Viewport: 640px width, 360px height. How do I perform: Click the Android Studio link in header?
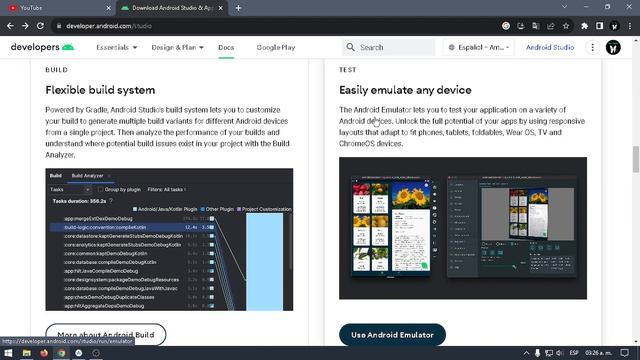550,47
